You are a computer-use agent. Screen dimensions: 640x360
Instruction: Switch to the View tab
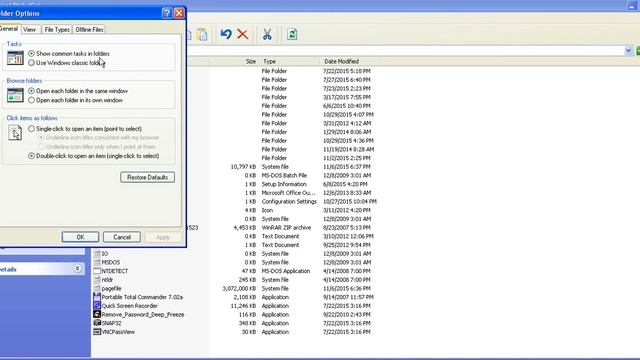[x=29, y=30]
